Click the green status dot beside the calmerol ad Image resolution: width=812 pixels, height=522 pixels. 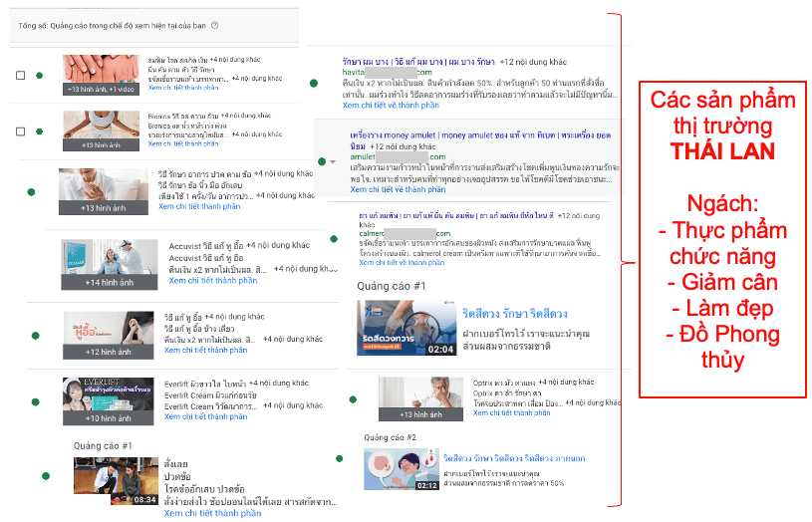coord(334,239)
